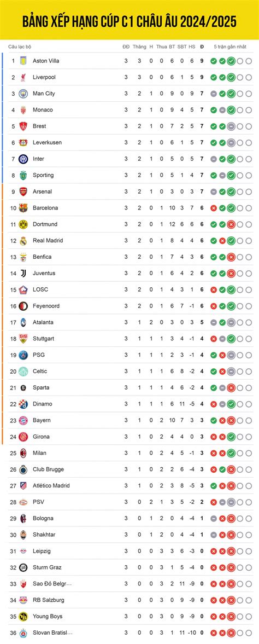The image size is (259, 644).
Task: Click the Liverpool club crest
Action: click(23, 77)
